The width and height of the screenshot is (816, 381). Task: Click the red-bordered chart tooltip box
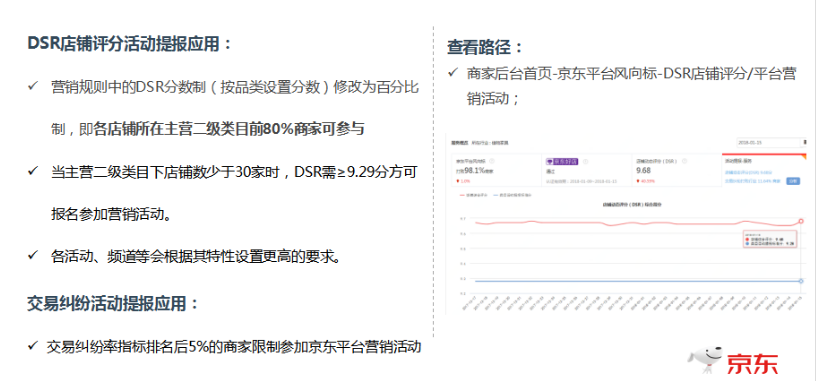point(769,240)
